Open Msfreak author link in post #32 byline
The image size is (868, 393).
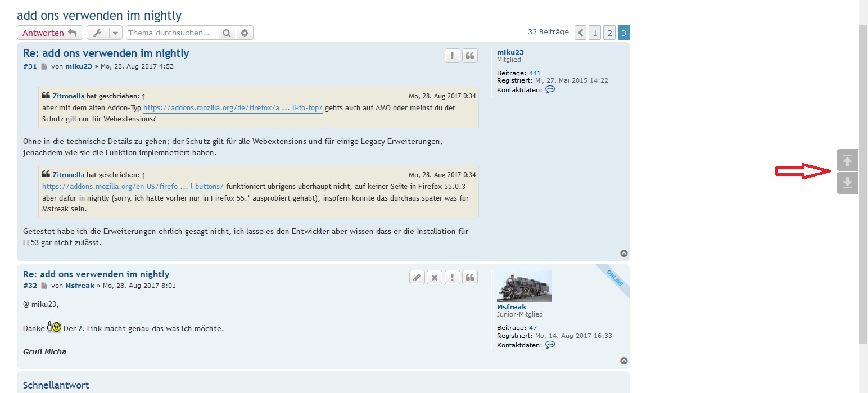point(80,286)
